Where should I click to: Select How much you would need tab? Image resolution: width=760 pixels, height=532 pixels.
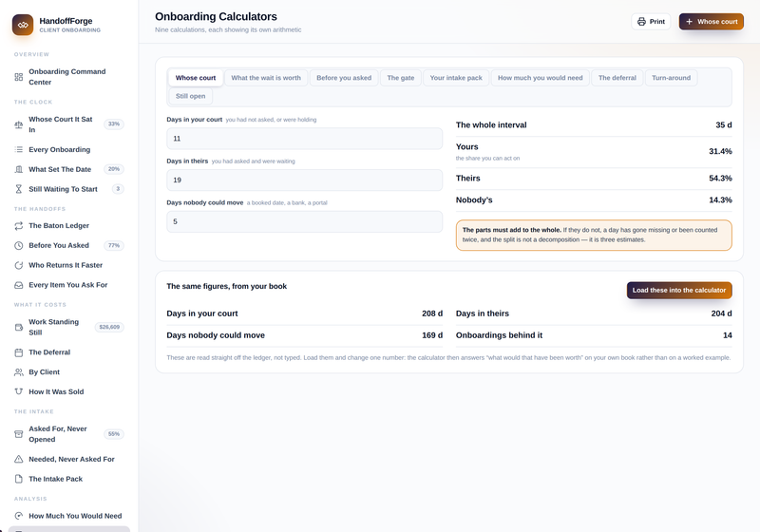[x=540, y=78]
